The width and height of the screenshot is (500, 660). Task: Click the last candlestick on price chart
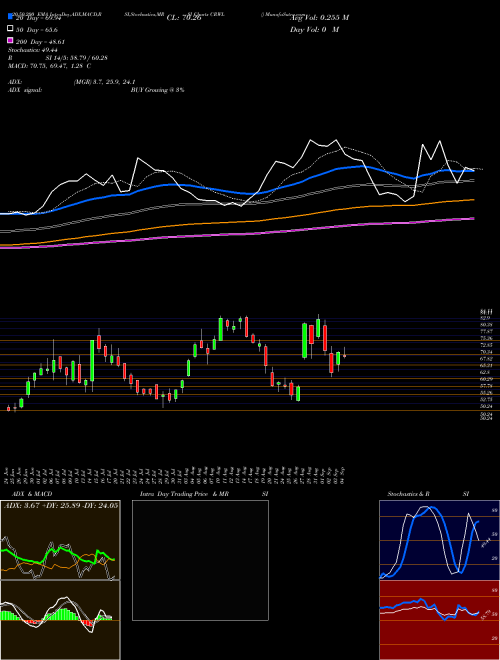click(344, 355)
